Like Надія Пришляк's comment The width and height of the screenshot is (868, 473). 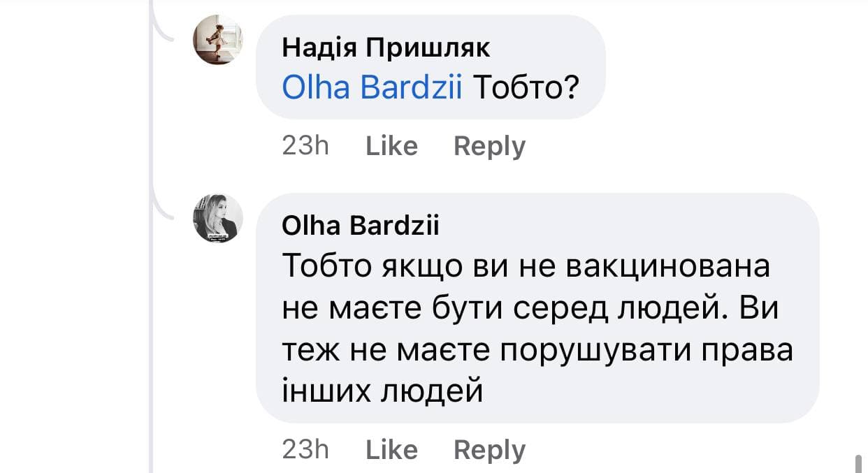(x=391, y=146)
